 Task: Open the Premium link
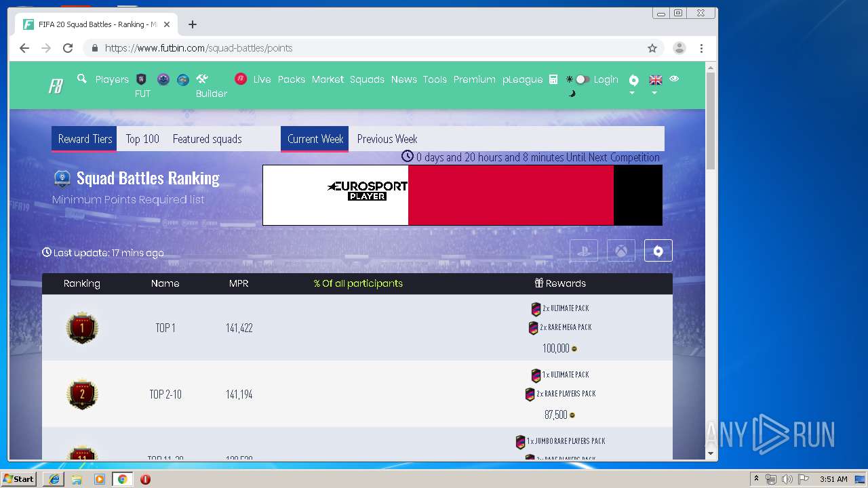[x=474, y=79]
